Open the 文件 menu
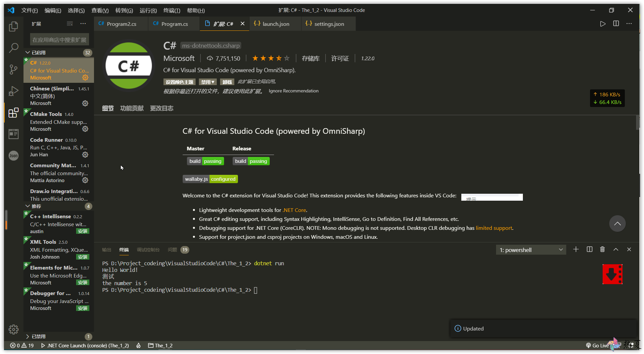The image size is (644, 354). [29, 10]
